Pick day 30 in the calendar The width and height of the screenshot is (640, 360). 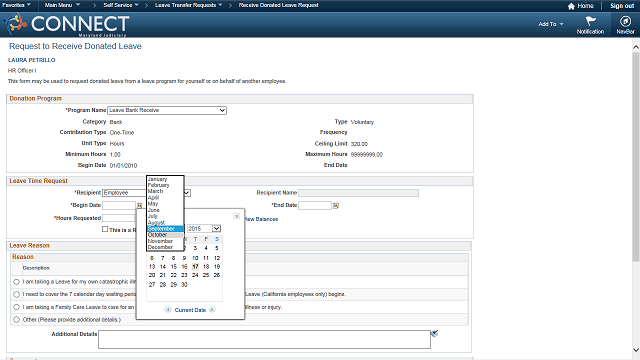184,284
